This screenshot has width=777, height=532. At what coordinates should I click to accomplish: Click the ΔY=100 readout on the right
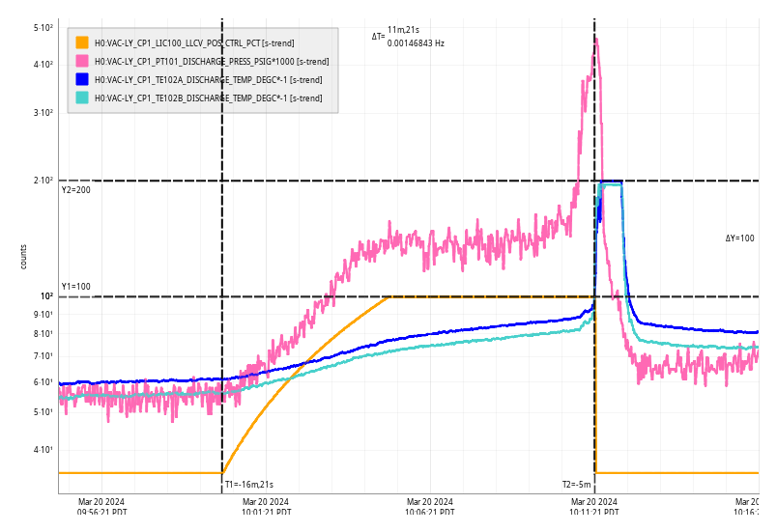tap(740, 238)
